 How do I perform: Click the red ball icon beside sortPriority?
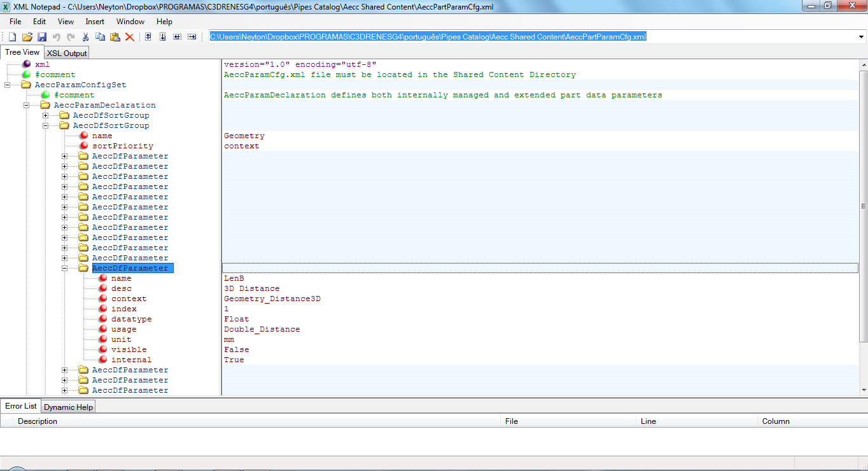coord(83,146)
